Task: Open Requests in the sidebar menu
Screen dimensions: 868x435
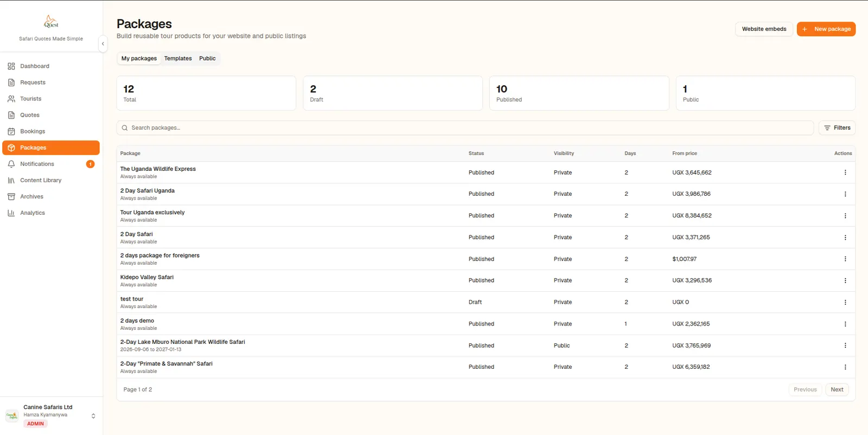Action: tap(51, 82)
